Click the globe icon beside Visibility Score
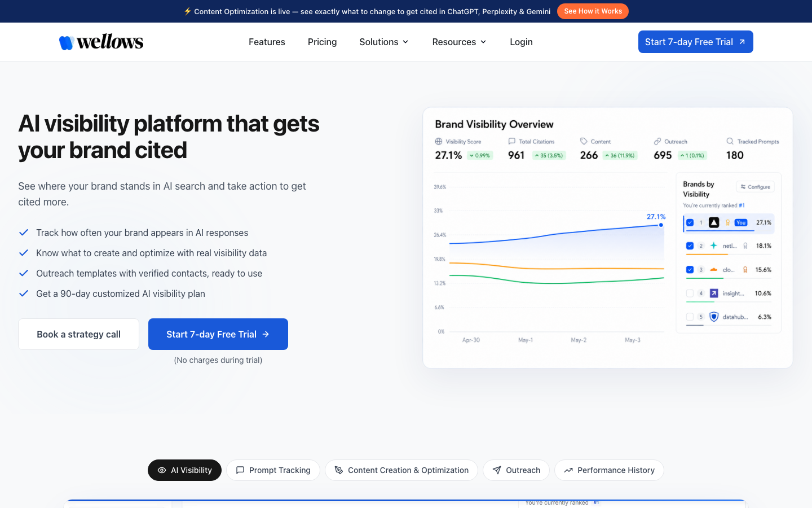The width and height of the screenshot is (812, 508). 439,141
